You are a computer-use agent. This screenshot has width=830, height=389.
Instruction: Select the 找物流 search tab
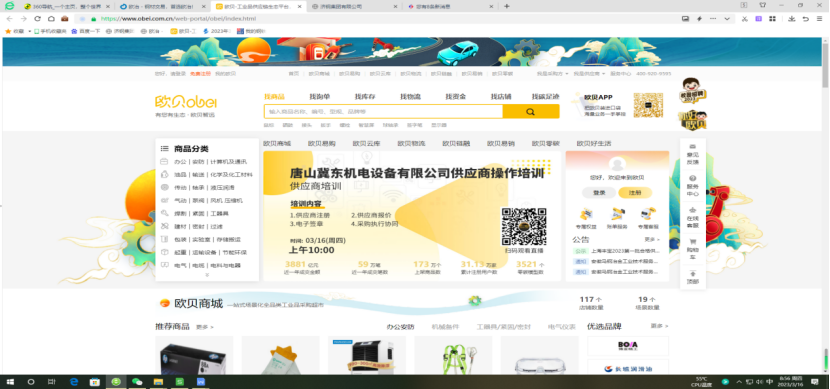tap(410, 97)
